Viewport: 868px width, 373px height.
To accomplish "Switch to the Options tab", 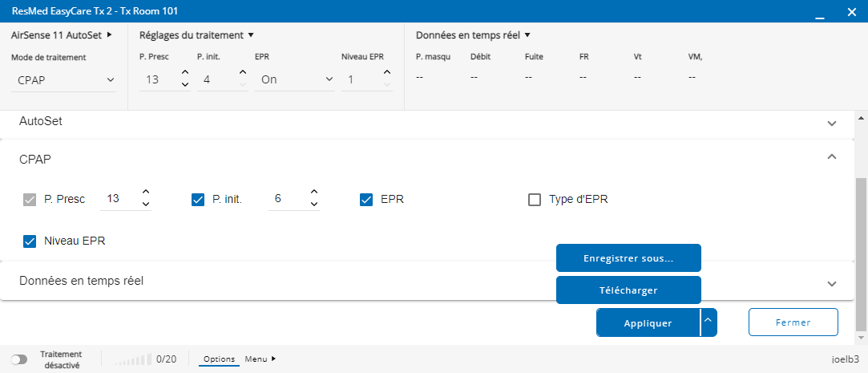I will pos(220,359).
